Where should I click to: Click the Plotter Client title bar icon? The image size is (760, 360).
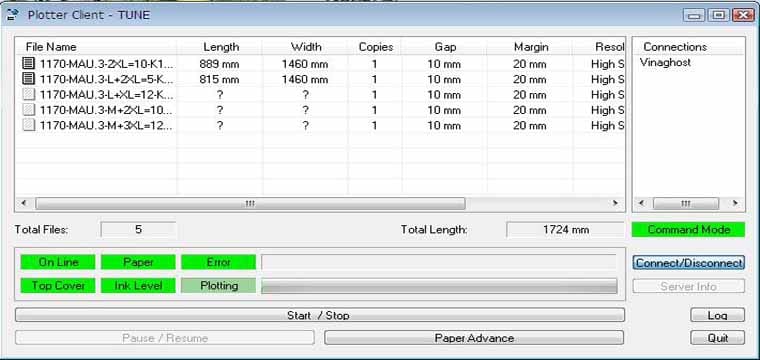[x=13, y=15]
